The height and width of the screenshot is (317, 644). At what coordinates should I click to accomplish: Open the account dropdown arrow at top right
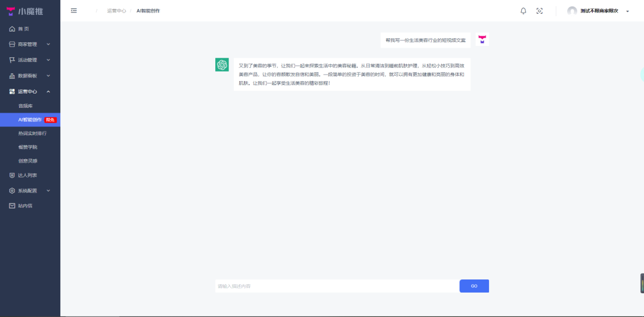tap(627, 11)
